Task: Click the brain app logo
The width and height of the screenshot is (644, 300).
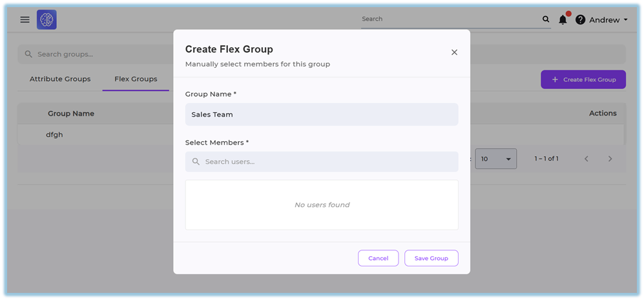Action: (x=47, y=20)
